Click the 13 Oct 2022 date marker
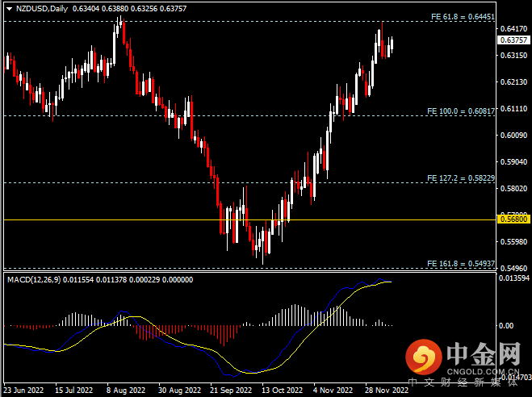 [283, 388]
